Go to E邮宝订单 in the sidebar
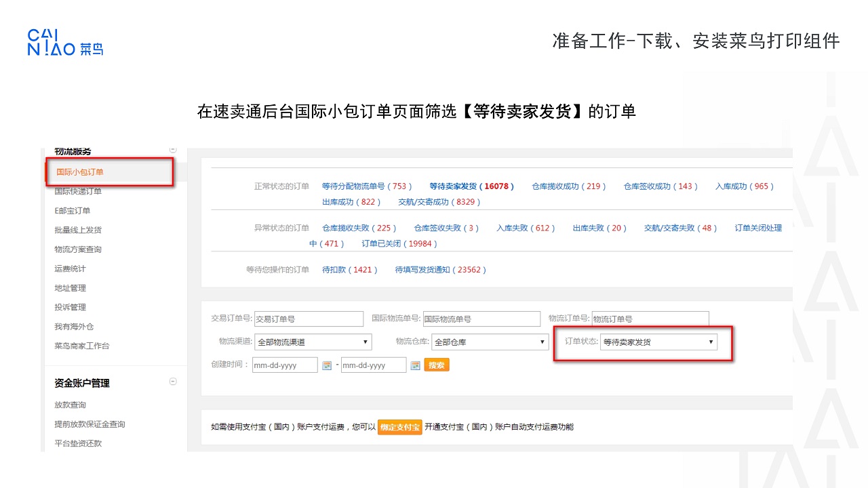This screenshot has height=488, width=868. (x=73, y=211)
